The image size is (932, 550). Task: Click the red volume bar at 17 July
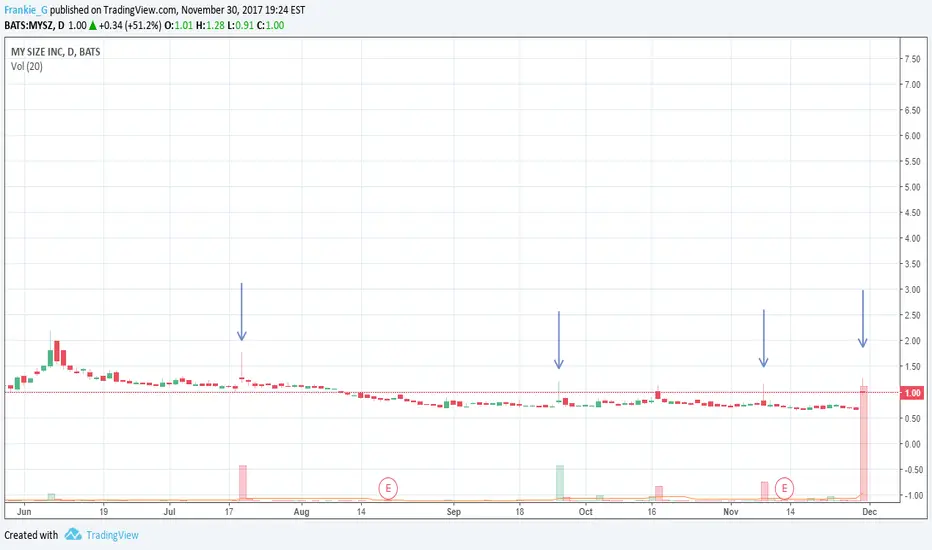(x=243, y=482)
